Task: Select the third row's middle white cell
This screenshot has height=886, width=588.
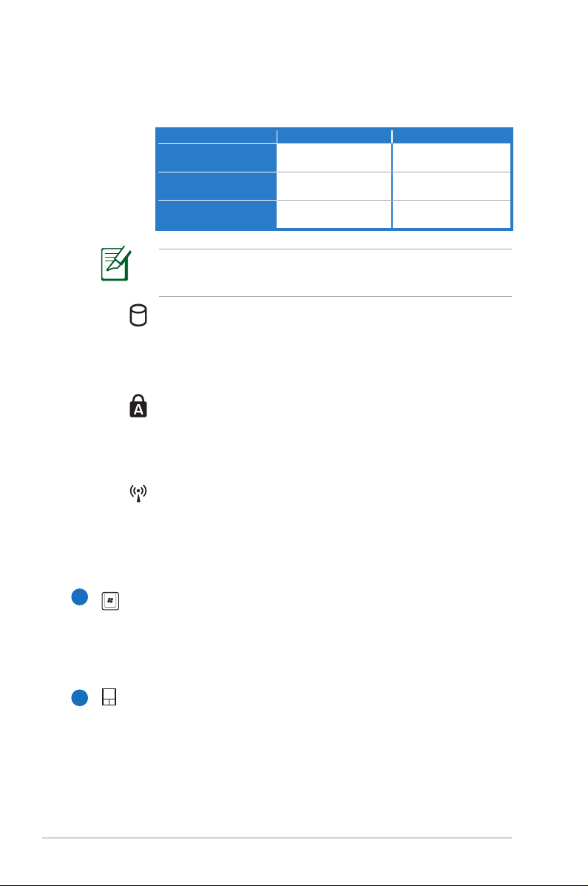Action: (x=334, y=214)
